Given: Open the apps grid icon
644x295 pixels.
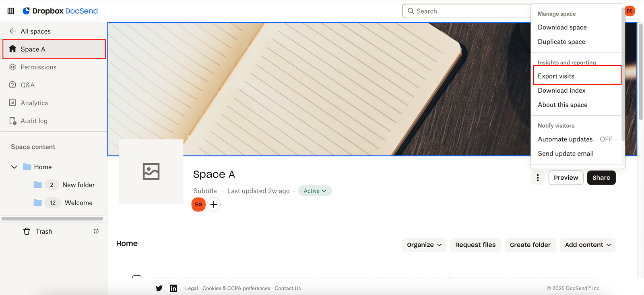Looking at the screenshot, I should [11, 11].
